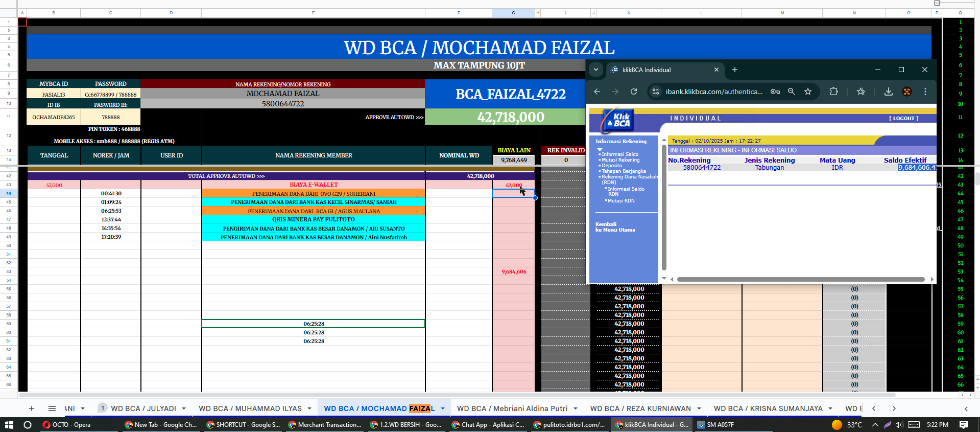Screen dimensions: 980x432
Task: Open Mutasi RDN in klikBCA menu
Action: point(621,200)
